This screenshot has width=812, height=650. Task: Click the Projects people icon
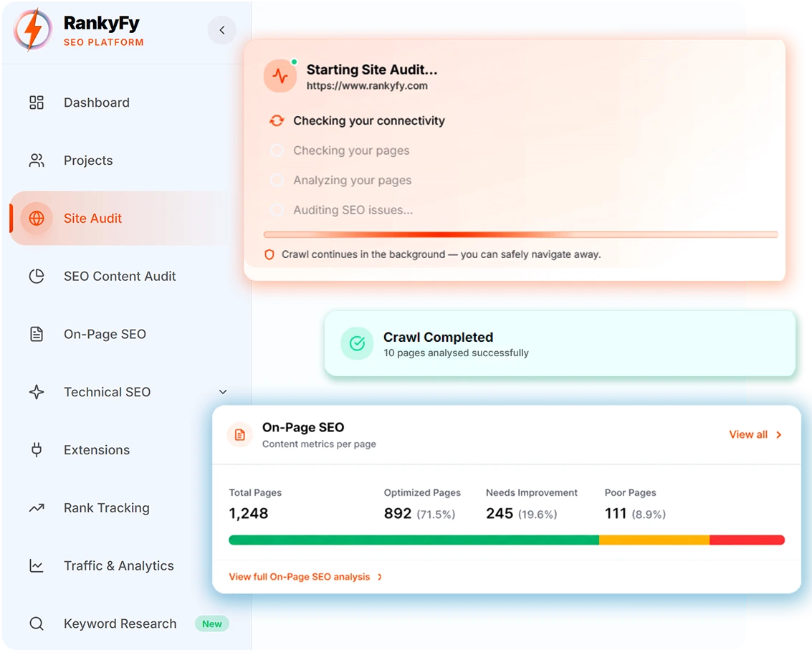[x=37, y=161]
